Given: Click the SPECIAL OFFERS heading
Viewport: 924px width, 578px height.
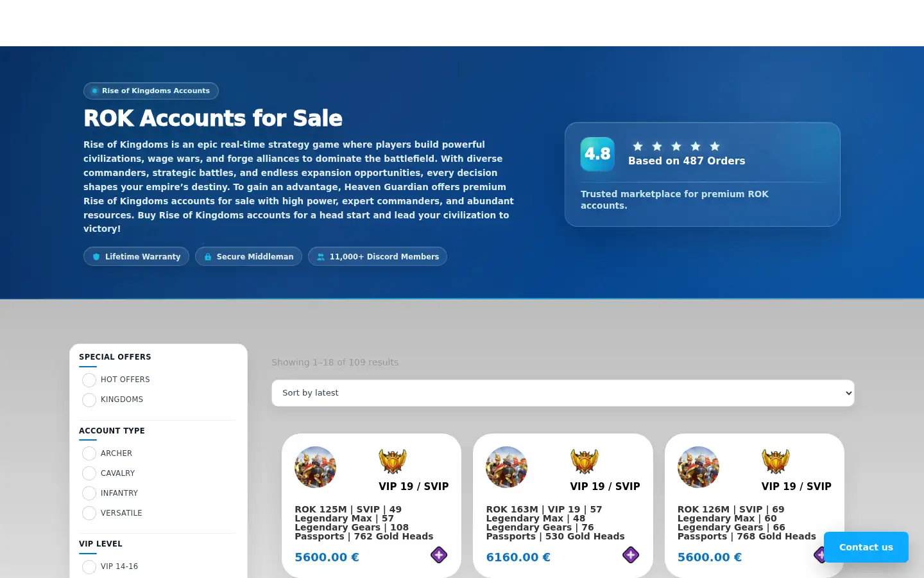Looking at the screenshot, I should pos(115,357).
